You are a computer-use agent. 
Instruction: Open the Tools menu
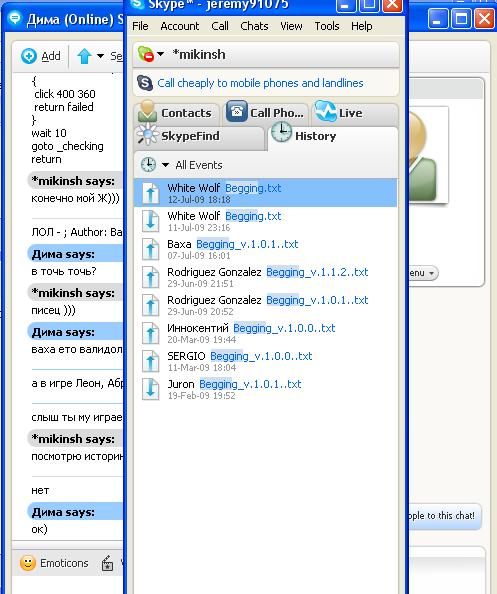[327, 26]
